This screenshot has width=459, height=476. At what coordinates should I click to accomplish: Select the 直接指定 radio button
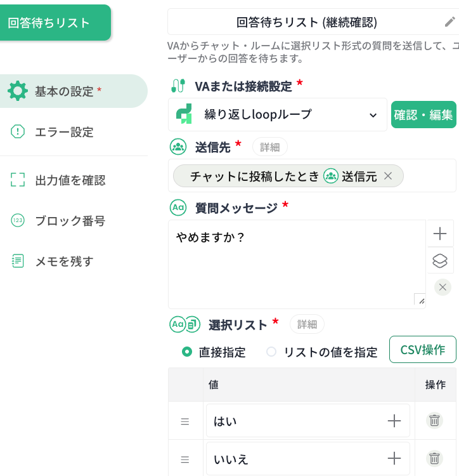[187, 352]
